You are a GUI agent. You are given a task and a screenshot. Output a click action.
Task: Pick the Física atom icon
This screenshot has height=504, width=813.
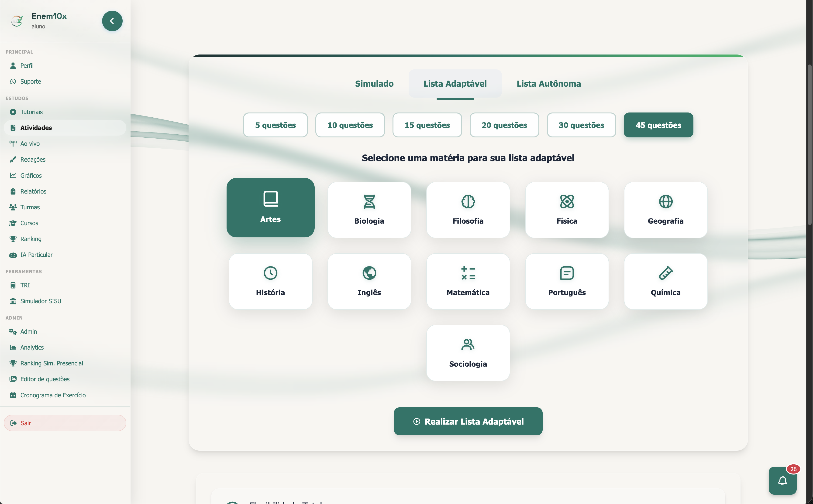pos(566,201)
